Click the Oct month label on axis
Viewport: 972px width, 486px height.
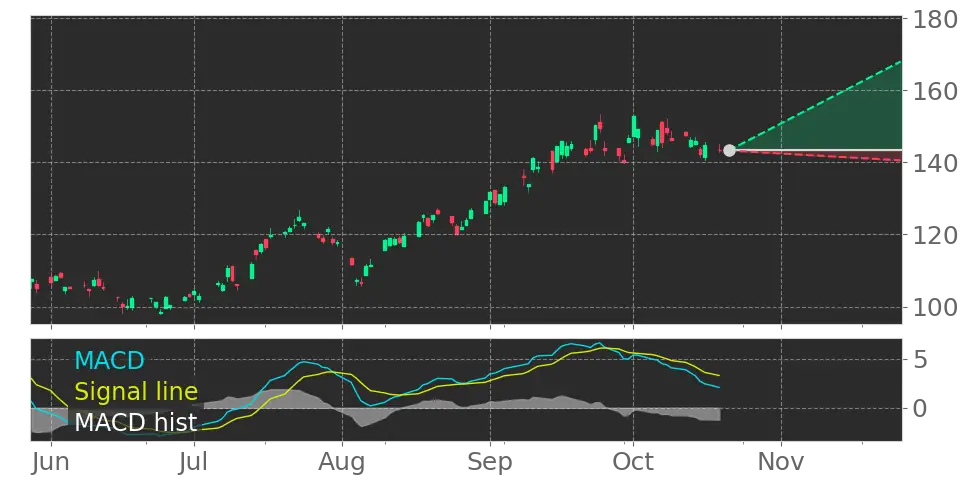(x=633, y=462)
